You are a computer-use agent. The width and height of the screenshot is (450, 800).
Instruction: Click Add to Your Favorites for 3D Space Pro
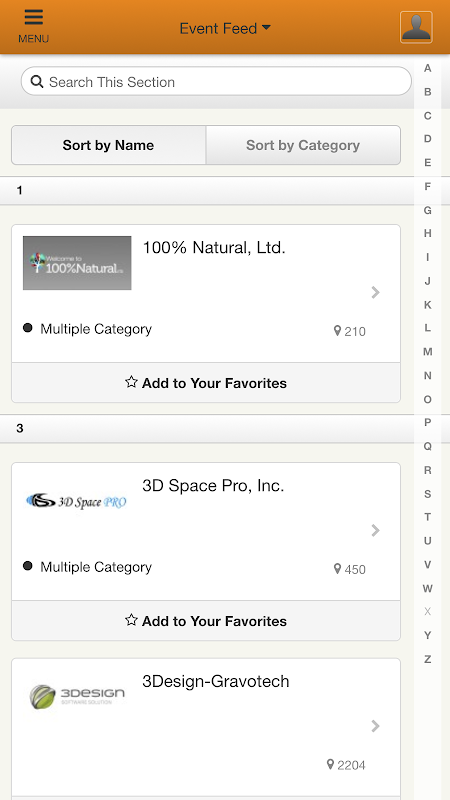(x=206, y=621)
